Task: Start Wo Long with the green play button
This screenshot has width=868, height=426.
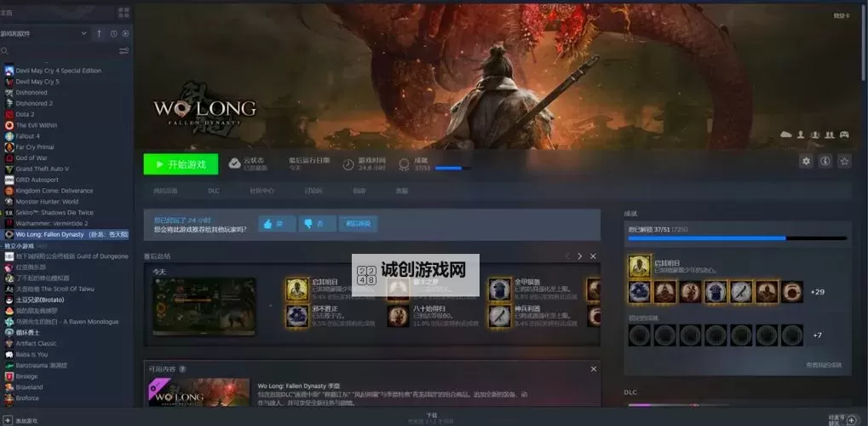Action: (181, 164)
